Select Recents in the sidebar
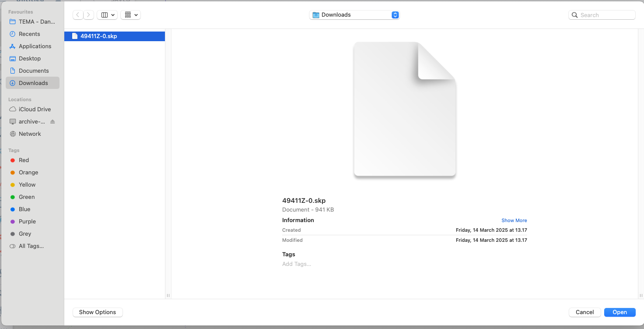644x329 pixels. (x=29, y=34)
